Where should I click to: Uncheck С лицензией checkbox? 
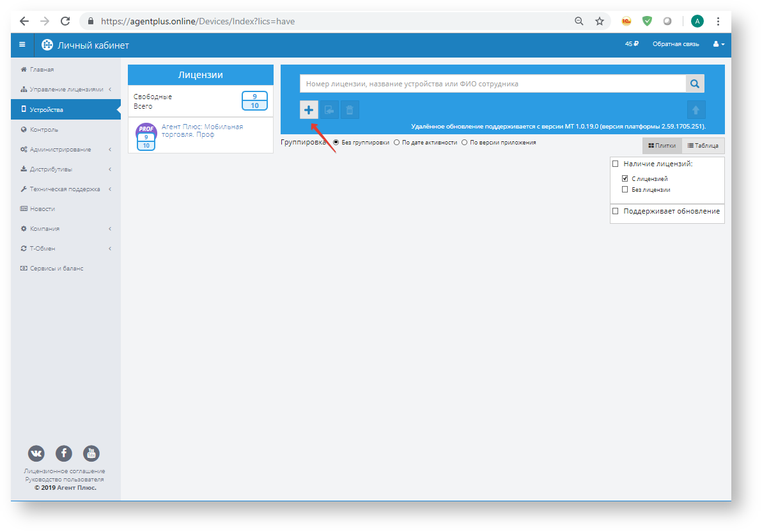point(625,178)
